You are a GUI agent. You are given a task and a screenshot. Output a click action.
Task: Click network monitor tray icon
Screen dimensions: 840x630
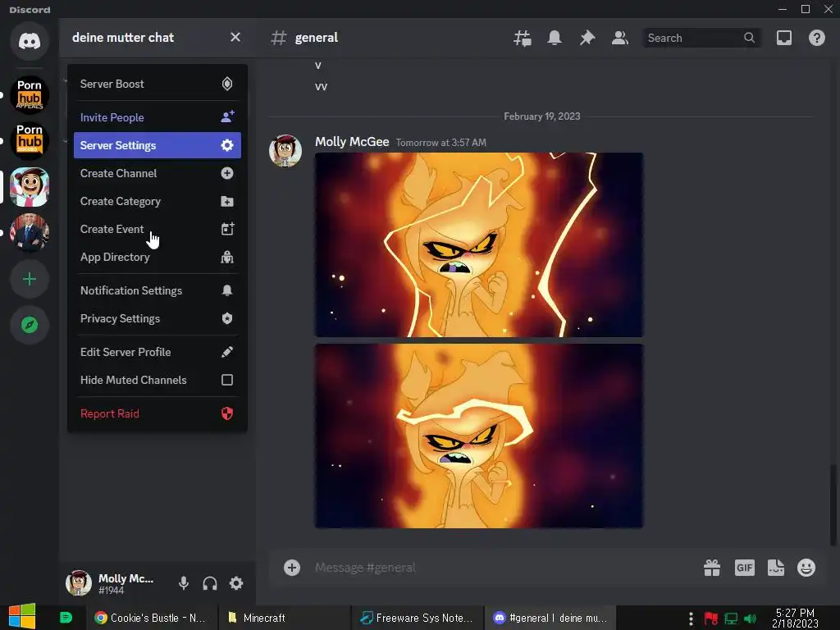(x=731, y=619)
